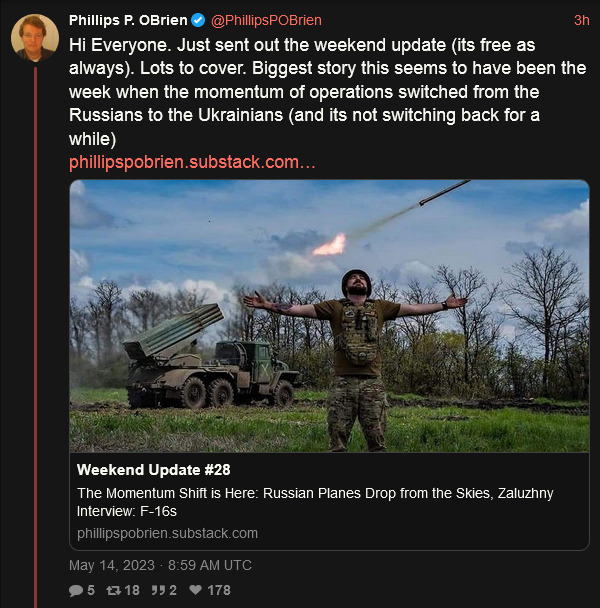Click the blue verified badge

point(199,20)
